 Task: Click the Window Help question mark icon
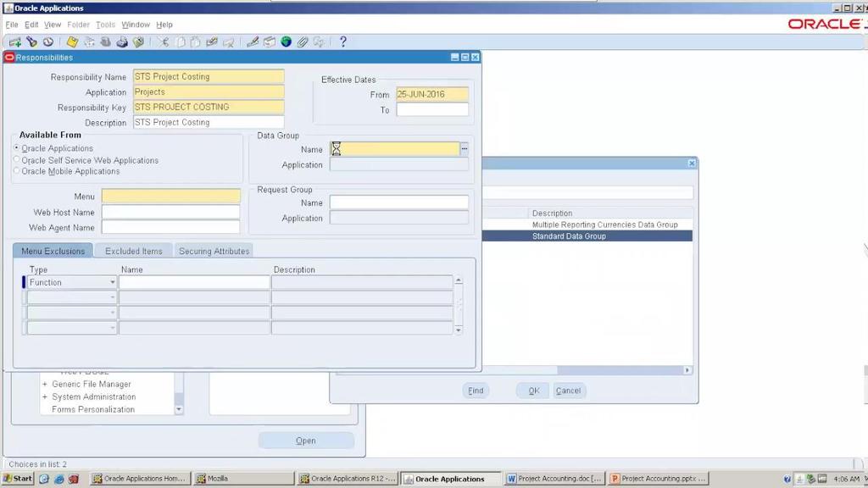(343, 42)
